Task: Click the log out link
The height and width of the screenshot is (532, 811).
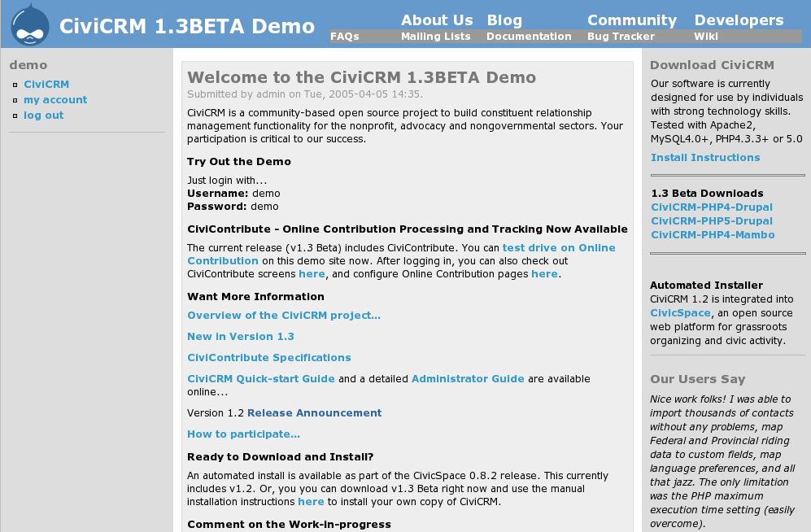Action: (x=43, y=116)
